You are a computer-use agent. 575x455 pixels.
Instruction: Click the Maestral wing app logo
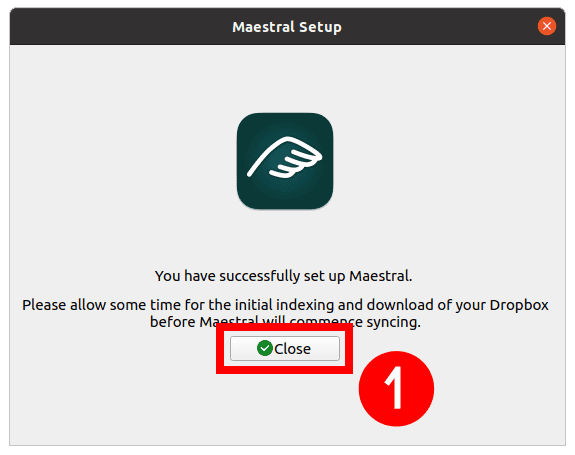(285, 161)
